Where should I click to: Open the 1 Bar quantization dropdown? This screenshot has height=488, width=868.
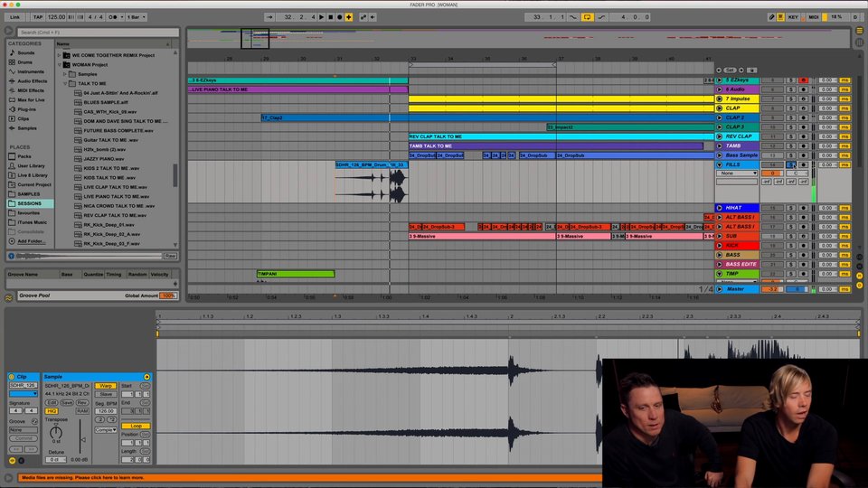[x=136, y=17]
